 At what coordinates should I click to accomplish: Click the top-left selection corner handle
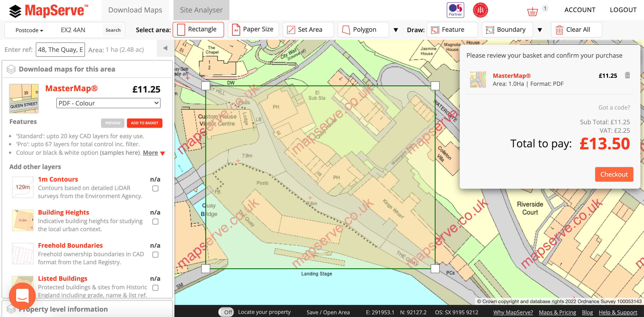coord(205,86)
